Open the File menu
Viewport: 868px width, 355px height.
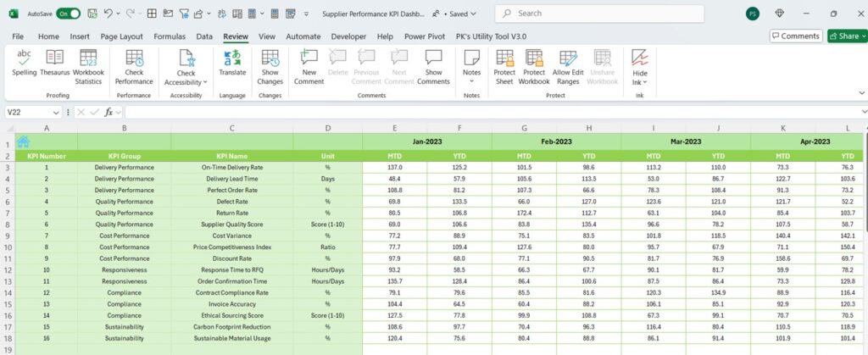point(18,36)
